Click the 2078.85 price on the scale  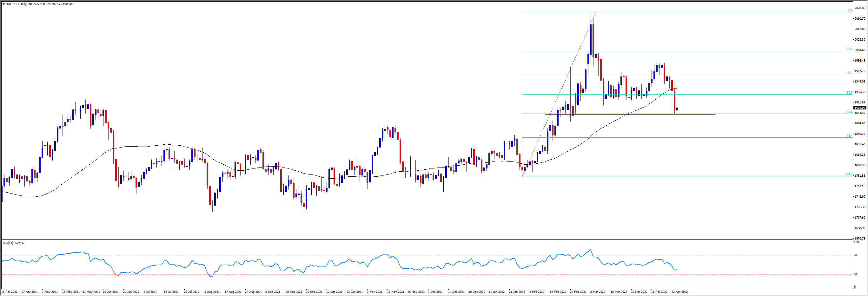859,8
